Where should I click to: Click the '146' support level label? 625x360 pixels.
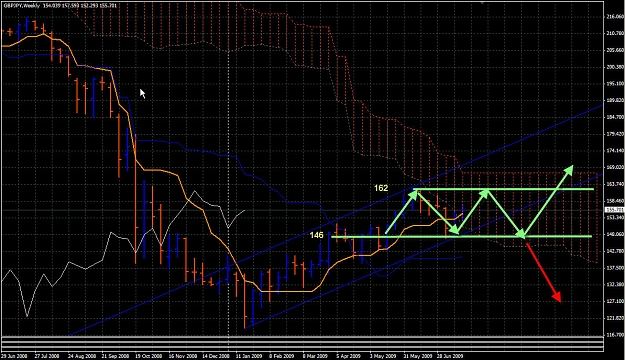pos(316,235)
